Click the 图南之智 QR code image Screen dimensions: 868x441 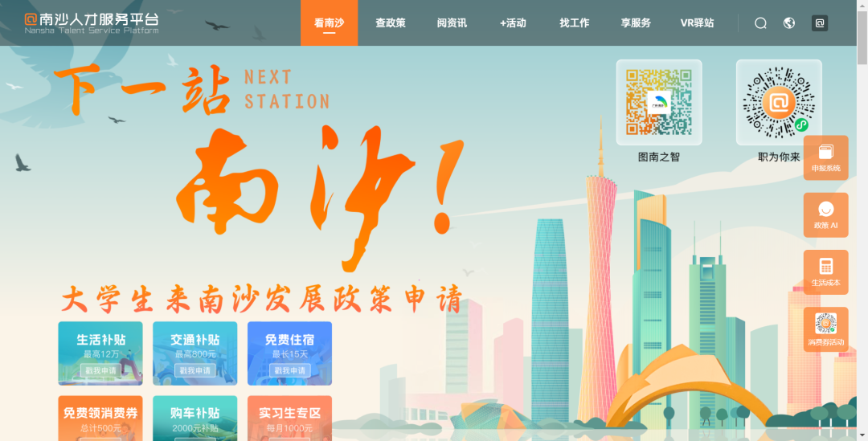659,102
